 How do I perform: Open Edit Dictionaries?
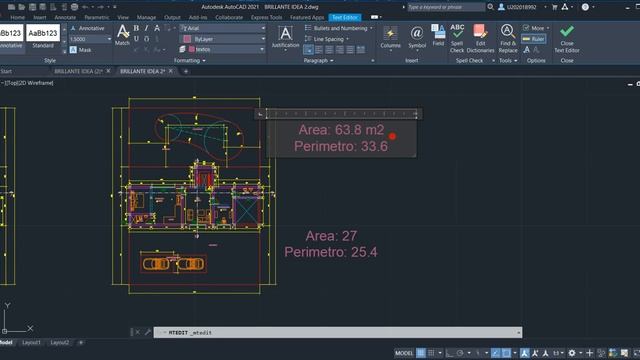tap(480, 38)
